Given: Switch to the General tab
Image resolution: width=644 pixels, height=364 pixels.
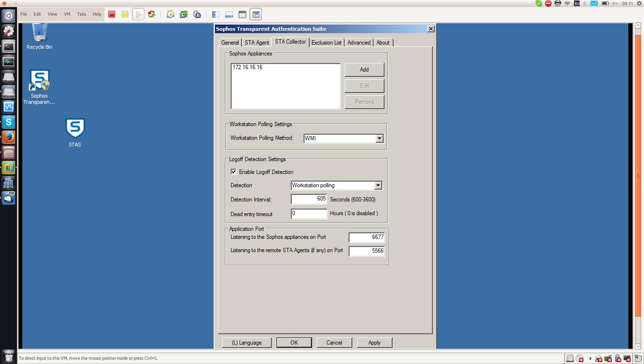Looking at the screenshot, I should [230, 43].
